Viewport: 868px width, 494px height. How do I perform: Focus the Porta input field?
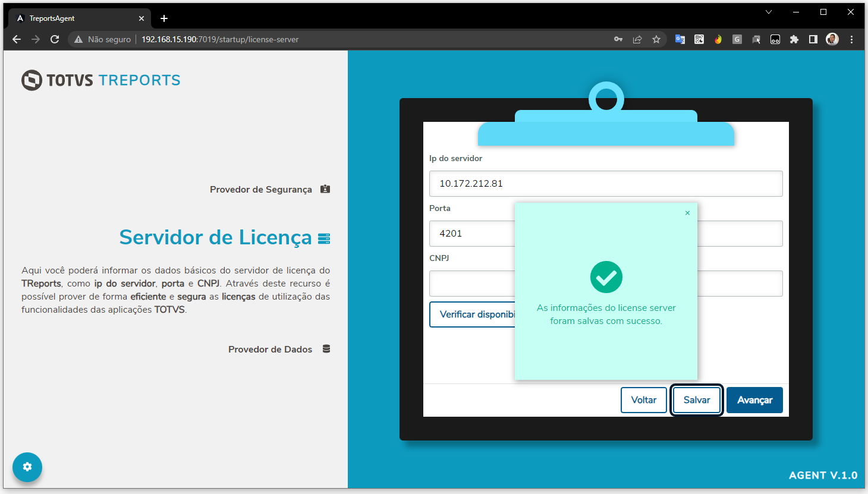point(472,234)
